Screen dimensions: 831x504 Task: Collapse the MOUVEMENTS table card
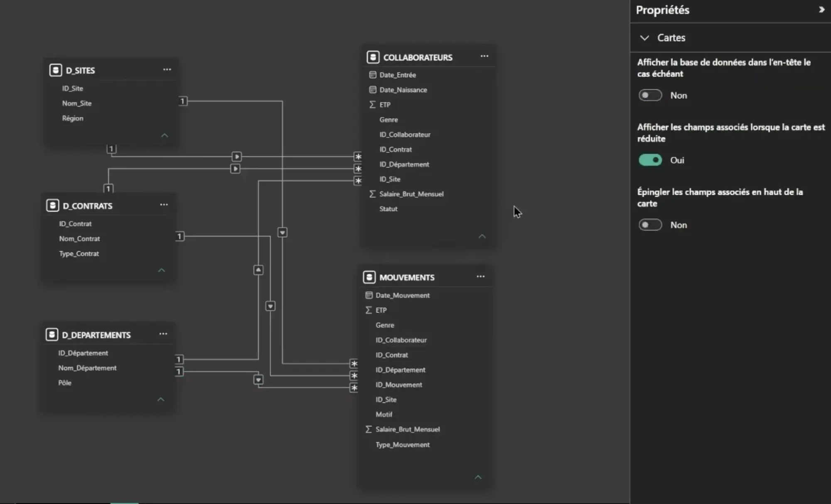478,477
